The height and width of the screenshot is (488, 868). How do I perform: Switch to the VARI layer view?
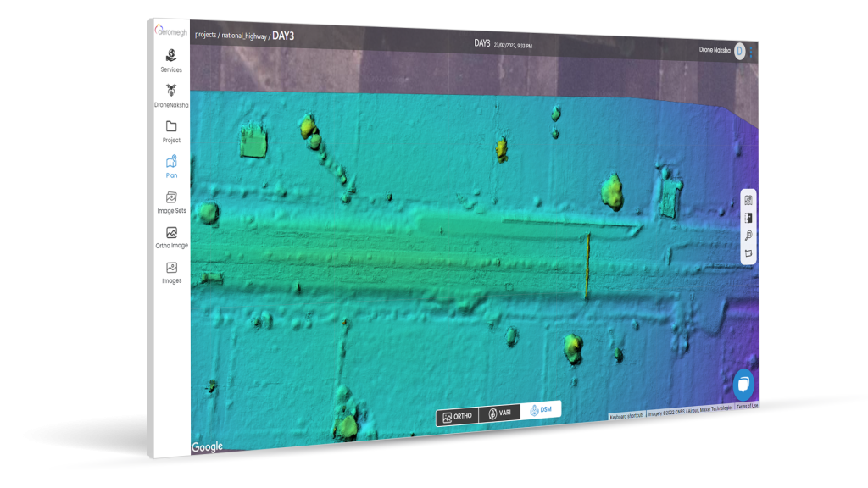pyautogui.click(x=498, y=413)
